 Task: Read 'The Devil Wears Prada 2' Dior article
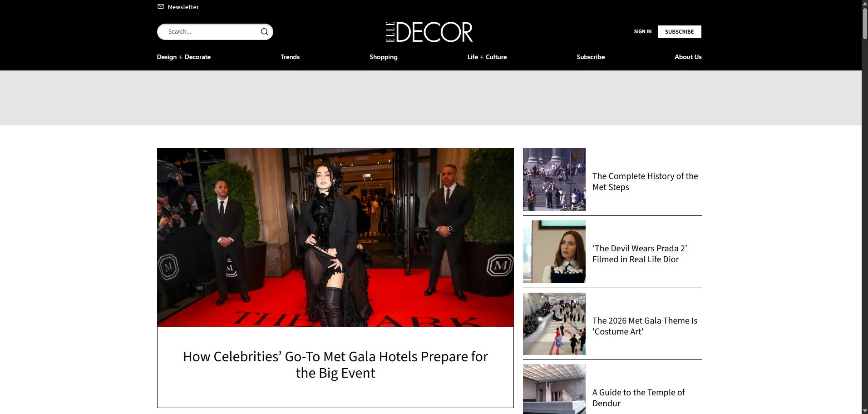point(640,254)
